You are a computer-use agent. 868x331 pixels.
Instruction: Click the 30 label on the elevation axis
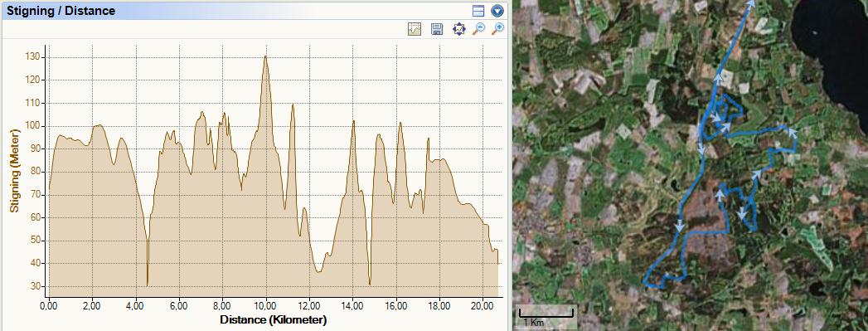(36, 286)
